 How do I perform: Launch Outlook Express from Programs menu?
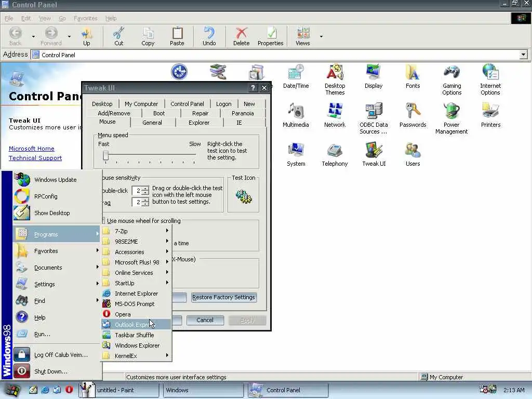(136, 325)
